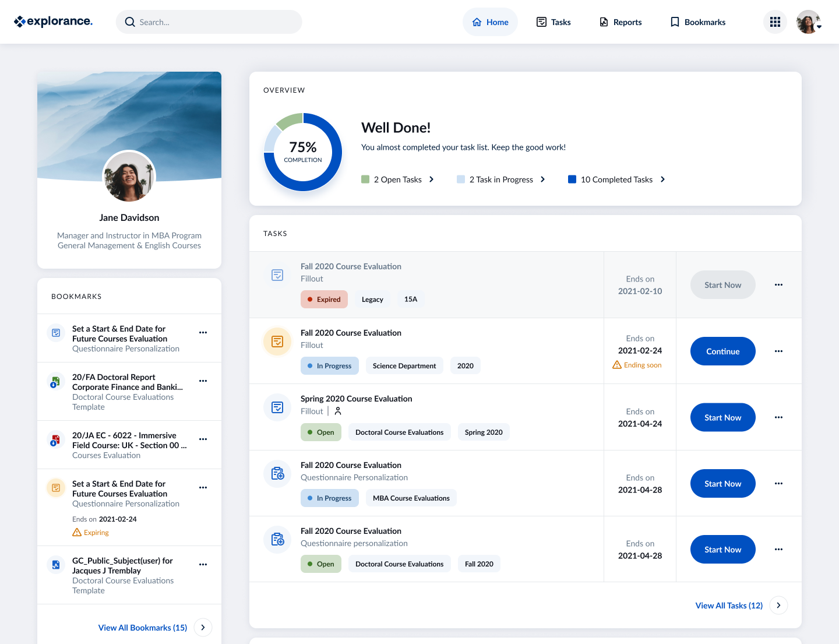Viewport: 839px width, 644px height.
Task: Click the Spring 2020 Course Evaluation fillout icon
Action: pyautogui.click(x=277, y=407)
